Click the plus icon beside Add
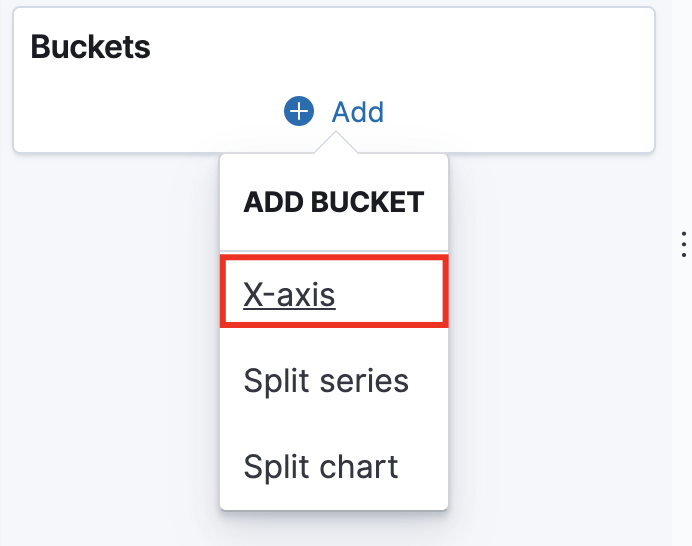 [x=299, y=111]
